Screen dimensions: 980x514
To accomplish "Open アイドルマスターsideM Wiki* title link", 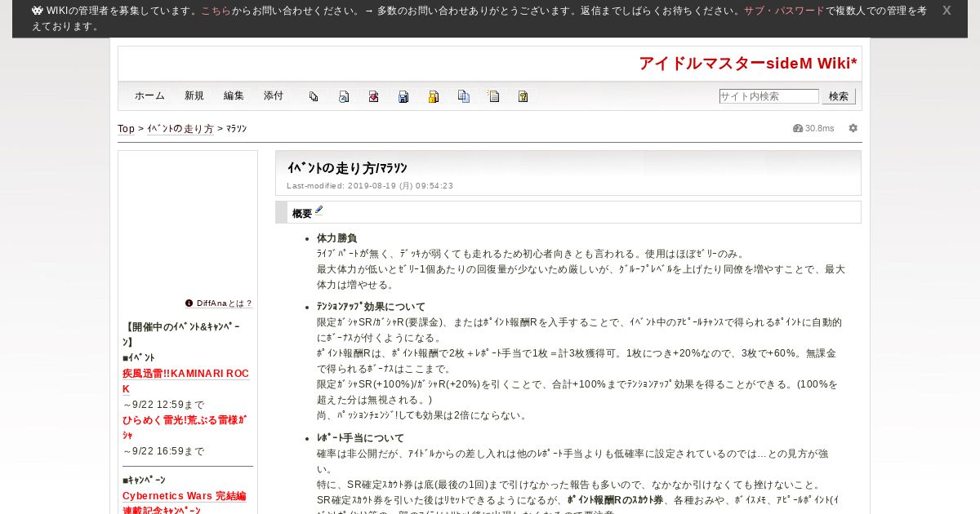I will point(748,64).
